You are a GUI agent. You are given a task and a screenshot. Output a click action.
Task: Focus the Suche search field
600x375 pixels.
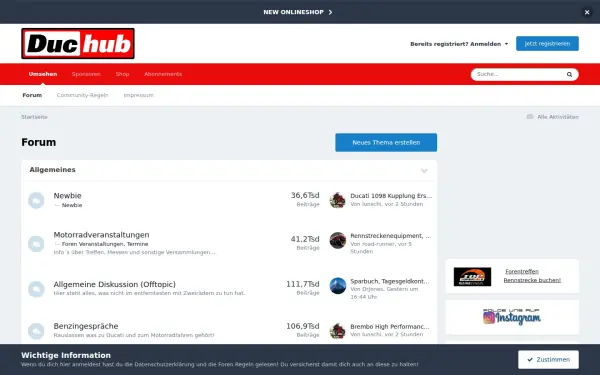pyautogui.click(x=518, y=74)
